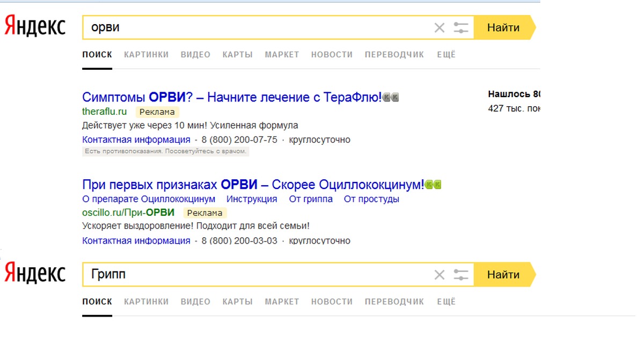
Task: Click the Яндекс logo beside the 'Грипп' search
Action: coord(35,273)
